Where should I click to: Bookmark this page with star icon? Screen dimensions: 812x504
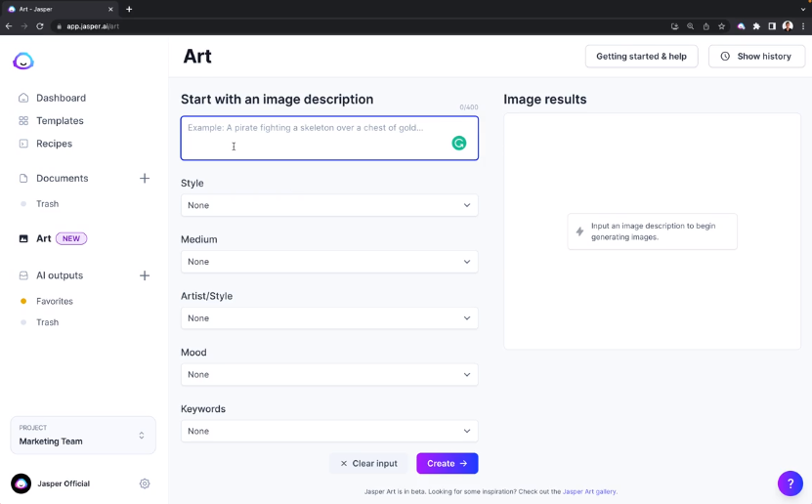click(x=721, y=26)
